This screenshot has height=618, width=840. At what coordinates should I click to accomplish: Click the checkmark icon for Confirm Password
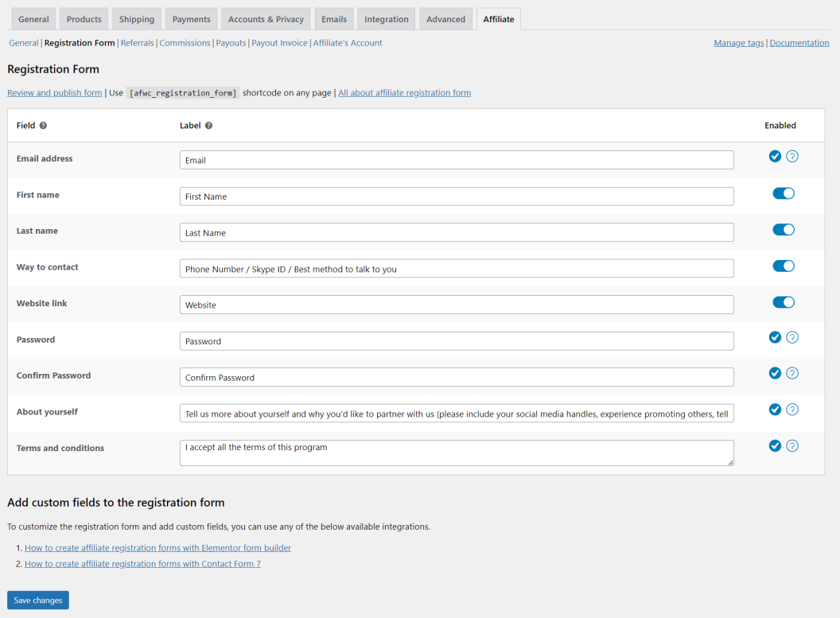pyautogui.click(x=776, y=373)
